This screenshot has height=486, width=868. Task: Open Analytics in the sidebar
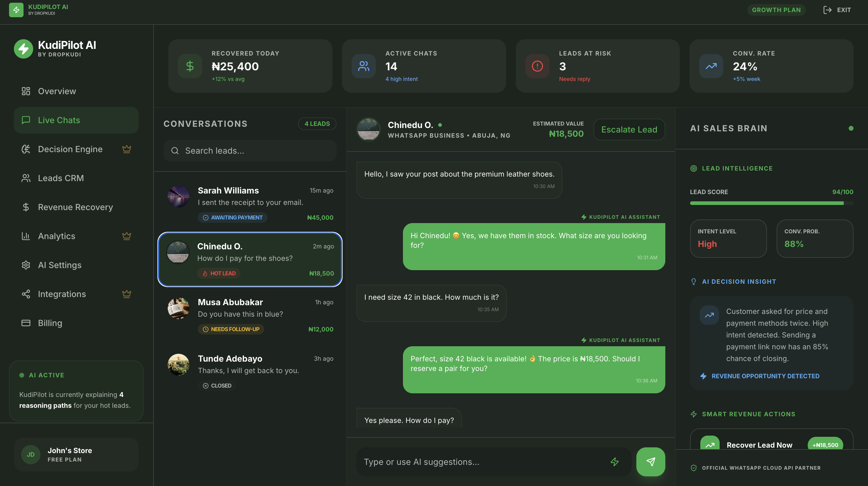(76, 236)
